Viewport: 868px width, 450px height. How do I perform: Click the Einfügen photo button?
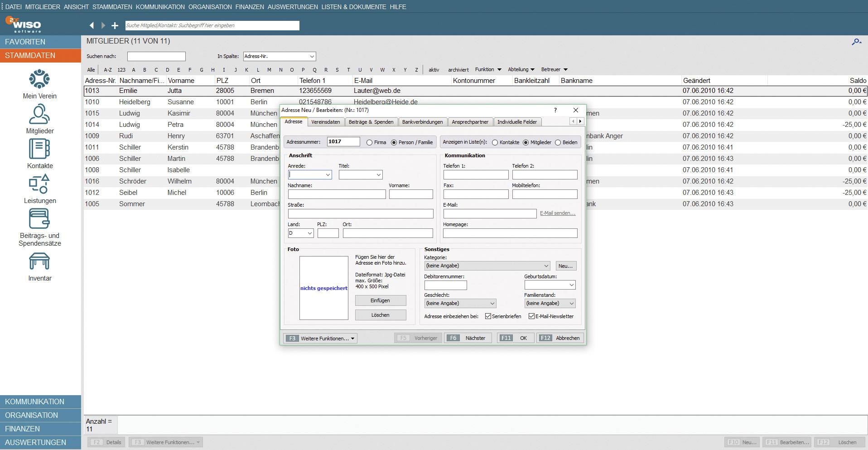[x=380, y=300]
